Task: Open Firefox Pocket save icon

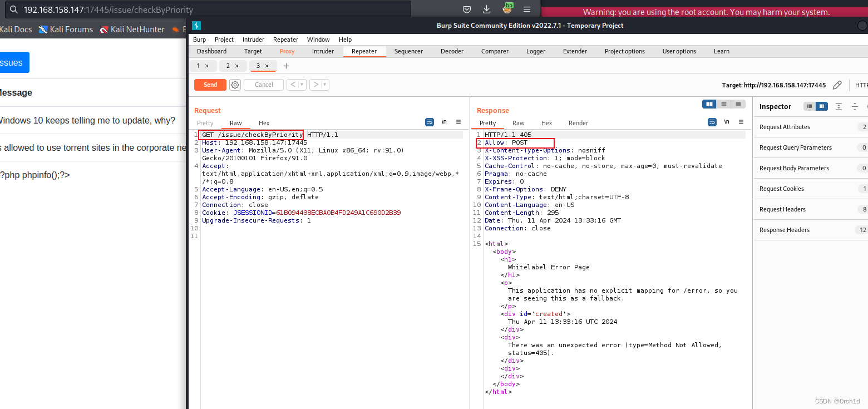Action: click(467, 9)
